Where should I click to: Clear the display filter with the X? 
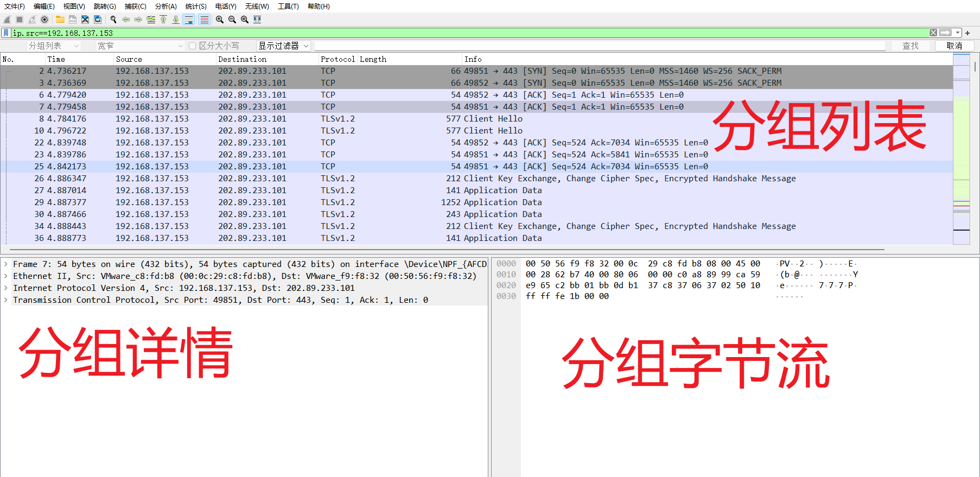tap(933, 33)
